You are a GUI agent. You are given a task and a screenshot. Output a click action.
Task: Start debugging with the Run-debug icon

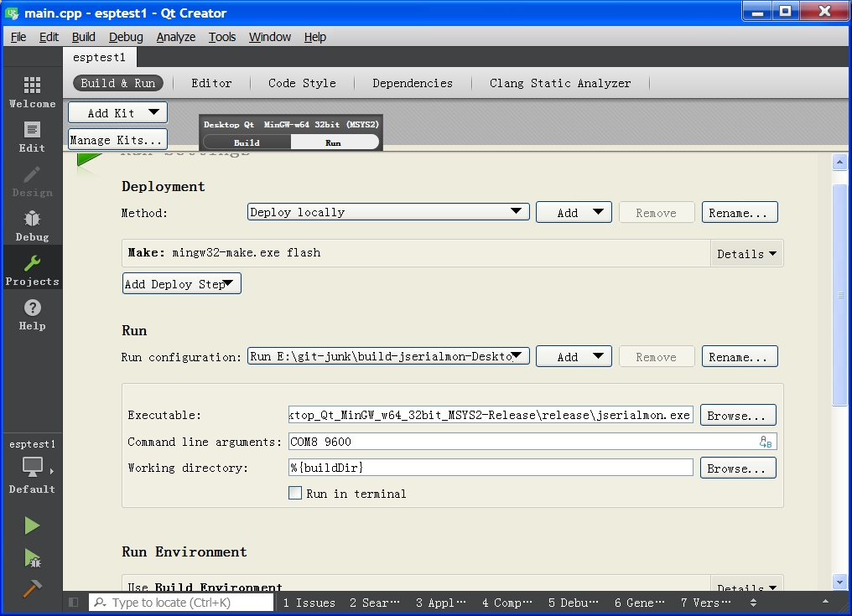pos(32,558)
